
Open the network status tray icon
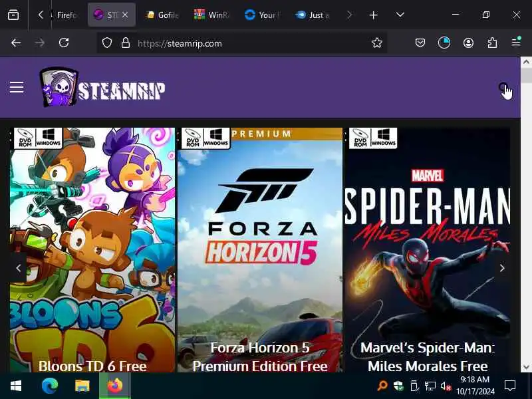coord(430,386)
